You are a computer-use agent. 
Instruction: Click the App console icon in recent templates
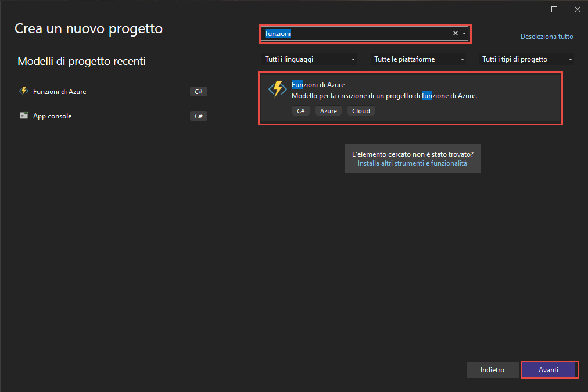pos(24,116)
